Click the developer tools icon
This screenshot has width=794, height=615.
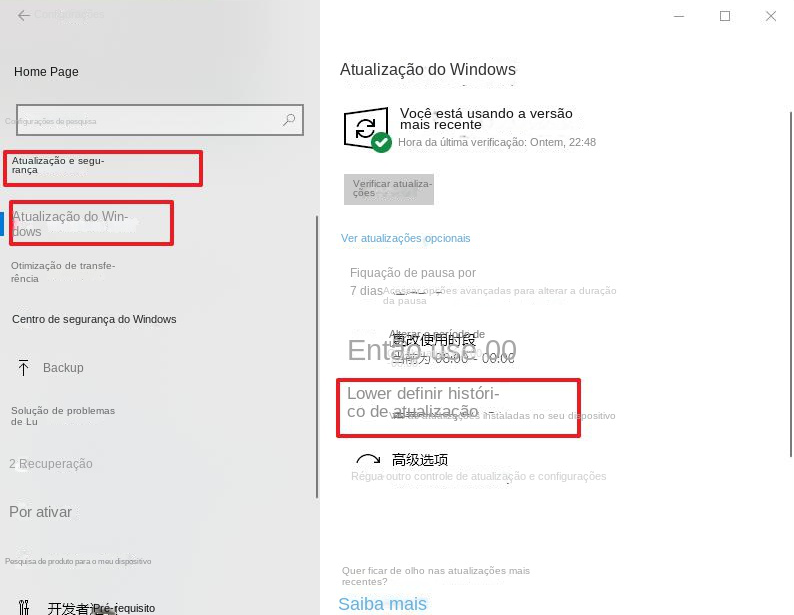tap(23, 607)
